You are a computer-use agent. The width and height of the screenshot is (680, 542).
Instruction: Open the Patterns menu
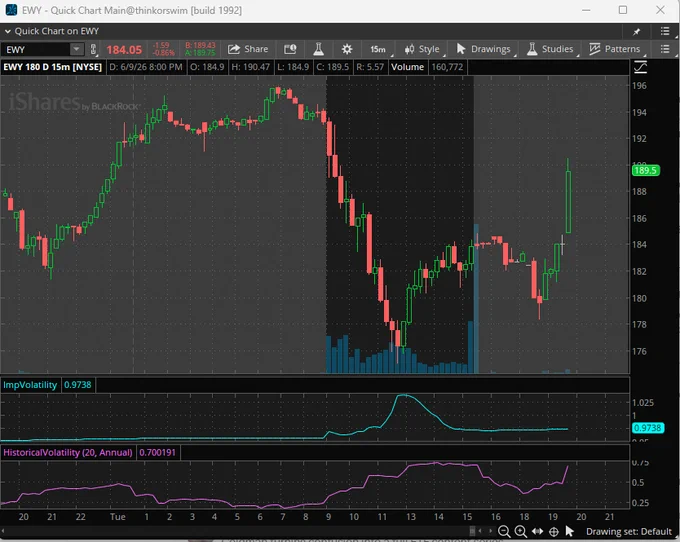(615, 49)
